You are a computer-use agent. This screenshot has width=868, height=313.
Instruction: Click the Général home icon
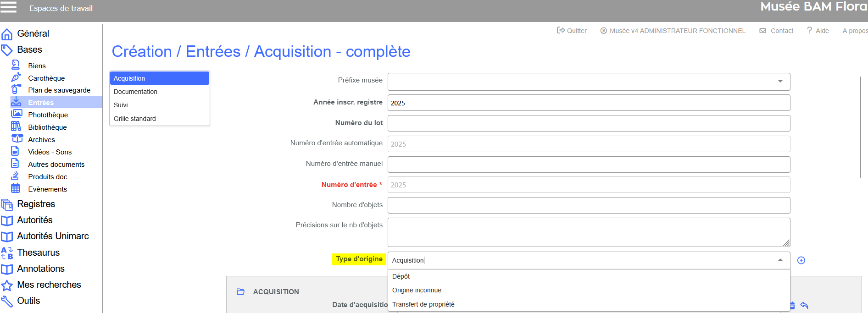pyautogui.click(x=7, y=34)
